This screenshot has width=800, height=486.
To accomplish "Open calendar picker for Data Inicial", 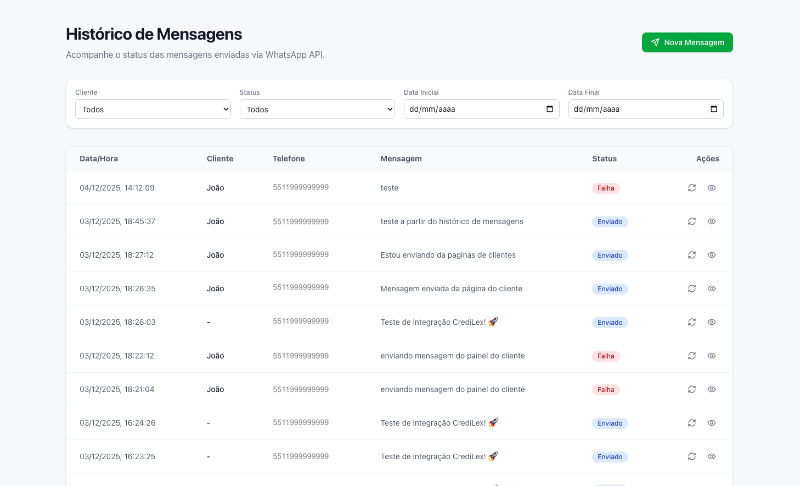I will [549, 109].
